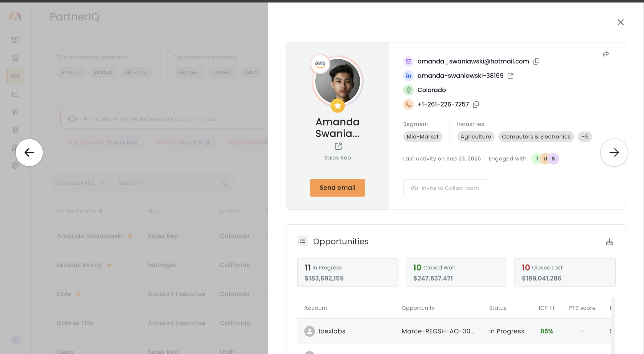Go to next contact arrow
Screen dimensions: 644x354
(614, 153)
